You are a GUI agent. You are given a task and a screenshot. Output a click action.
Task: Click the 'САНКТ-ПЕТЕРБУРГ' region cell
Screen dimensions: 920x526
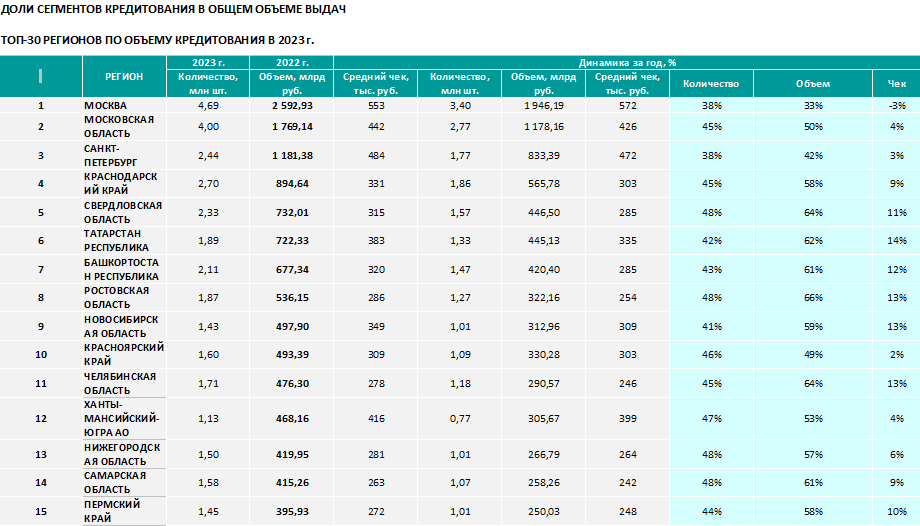(124, 156)
